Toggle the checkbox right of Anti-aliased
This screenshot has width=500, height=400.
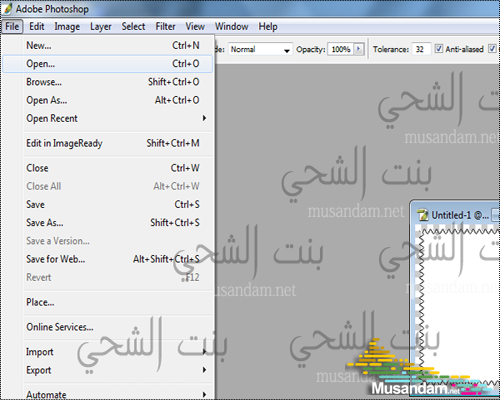(492, 49)
